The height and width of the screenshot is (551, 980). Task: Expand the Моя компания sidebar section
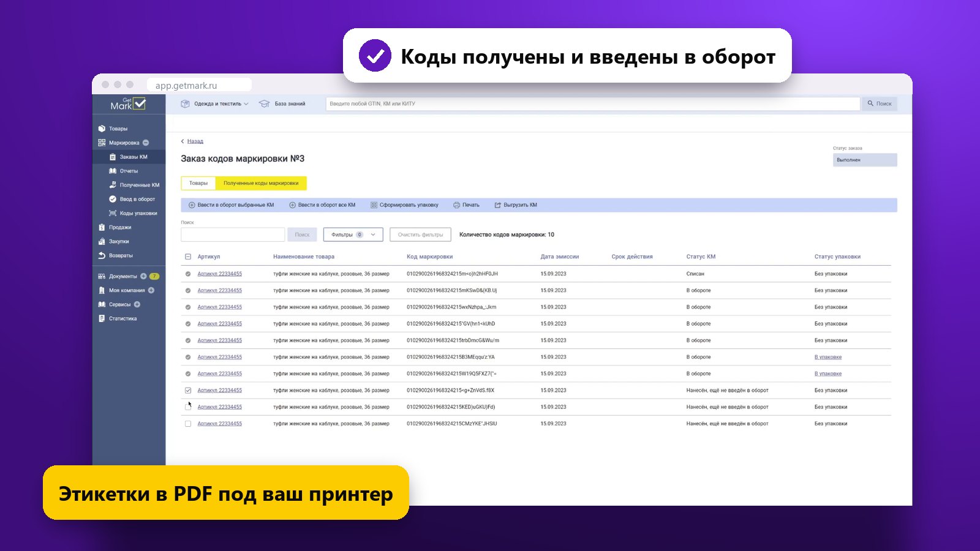click(x=151, y=290)
